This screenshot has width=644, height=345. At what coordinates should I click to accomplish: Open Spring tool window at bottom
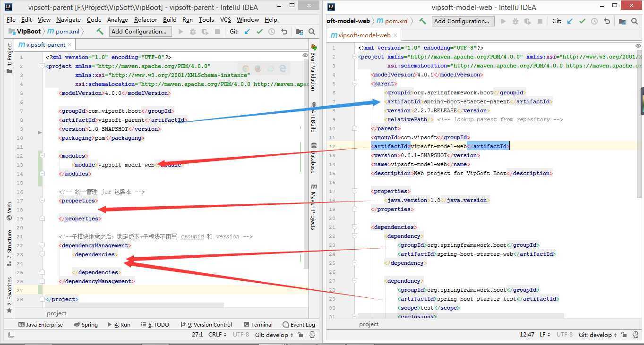(x=86, y=325)
